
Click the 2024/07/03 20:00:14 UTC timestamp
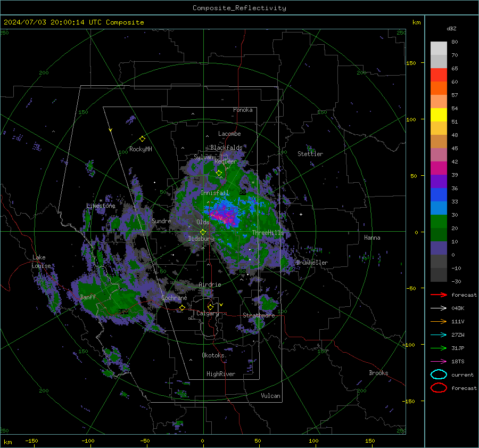tap(73, 22)
